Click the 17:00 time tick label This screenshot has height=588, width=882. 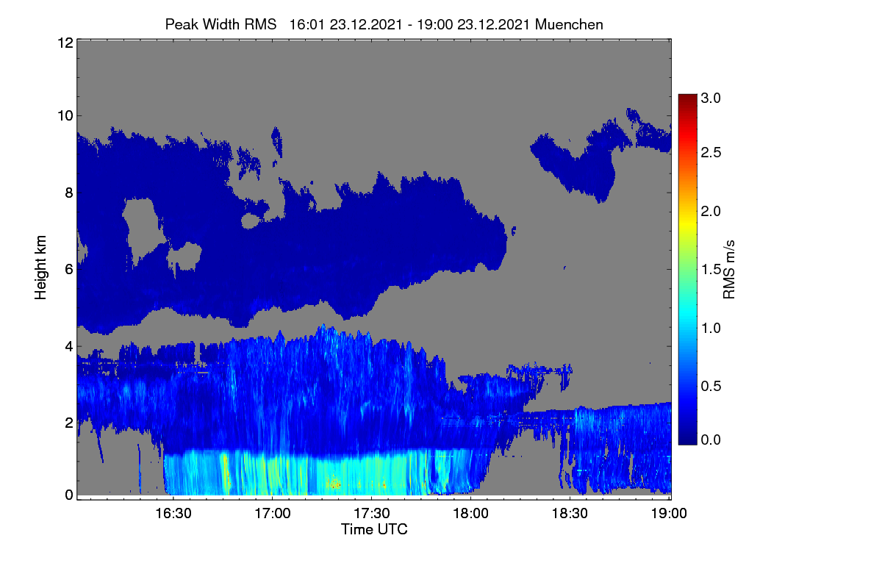pos(272,514)
